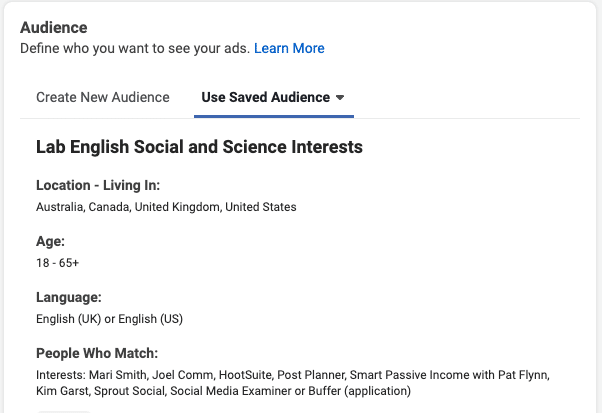This screenshot has height=413, width=602.
Task: Switch to Create New Audience tab
Action: (x=103, y=97)
